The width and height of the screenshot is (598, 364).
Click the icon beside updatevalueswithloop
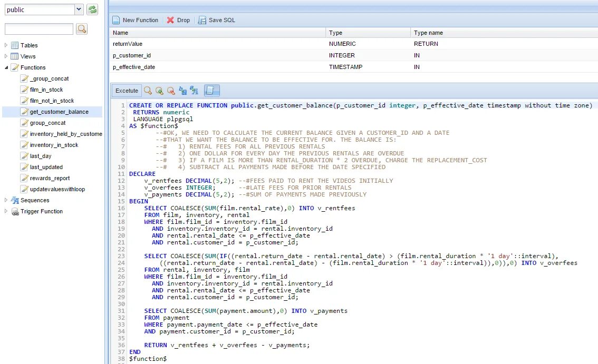pyautogui.click(x=24, y=189)
